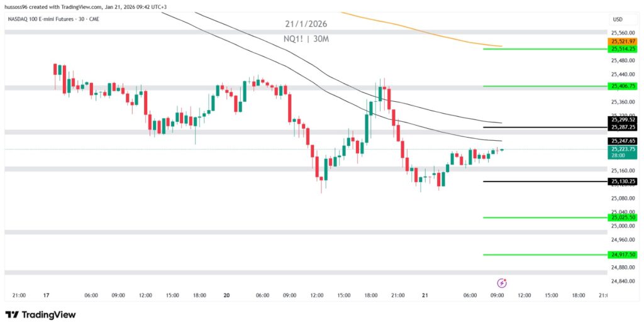Select the black 25,299.52 moving average label
644x328 pixels.
[x=623, y=119]
